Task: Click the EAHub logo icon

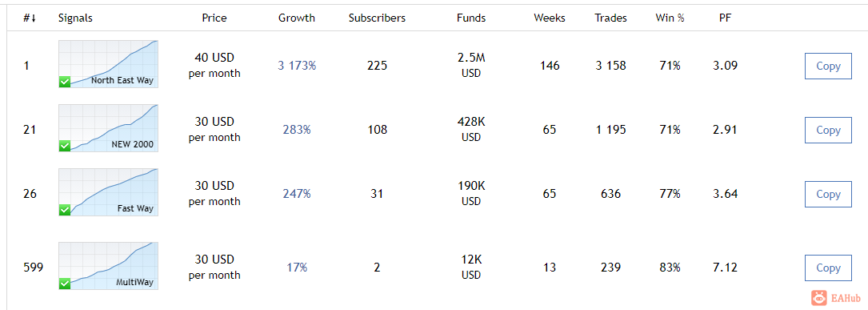Action: coord(818,298)
